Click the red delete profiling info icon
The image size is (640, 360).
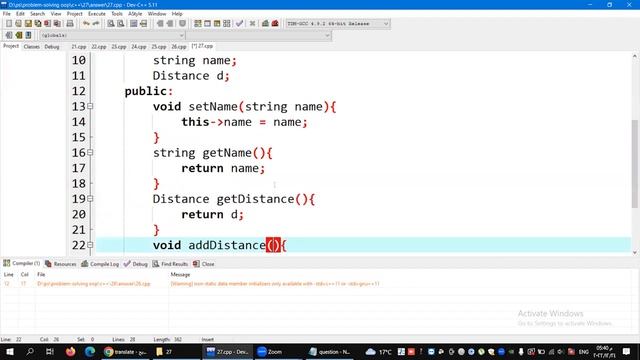click(275, 24)
